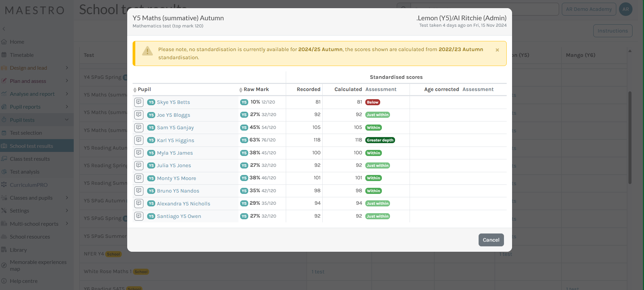The width and height of the screenshot is (644, 290).
Task: Click the yellow warning triangle icon
Action: click(147, 51)
